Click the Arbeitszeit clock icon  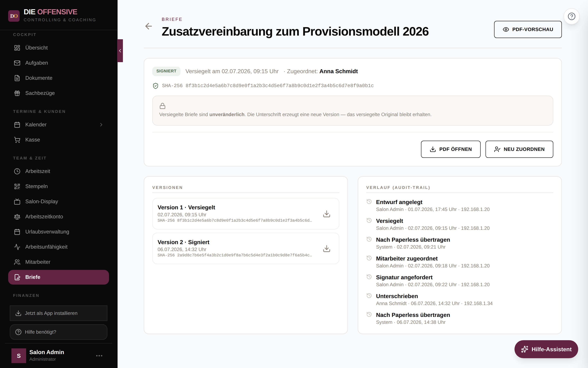(x=17, y=171)
